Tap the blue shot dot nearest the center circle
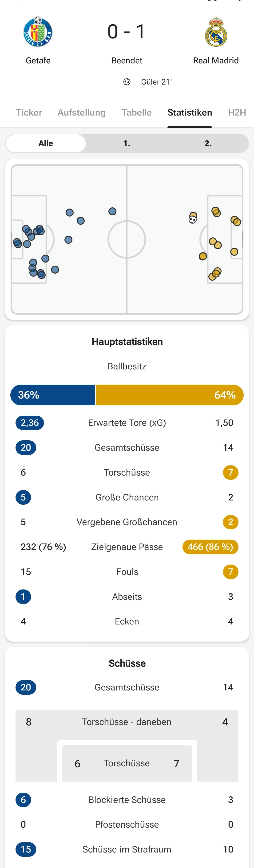The height and width of the screenshot is (868, 254). point(112,211)
